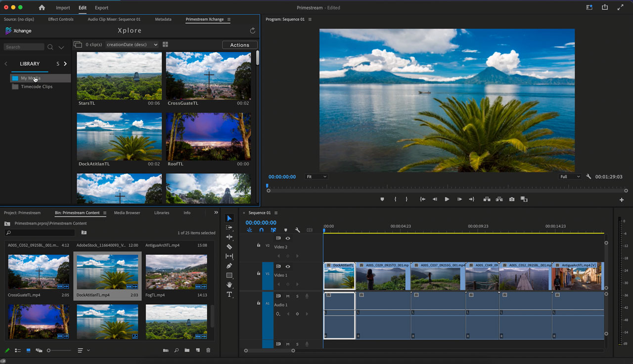Open the creationDate (desc) sort dropdown
The width and height of the screenshot is (633, 364).
tap(132, 44)
